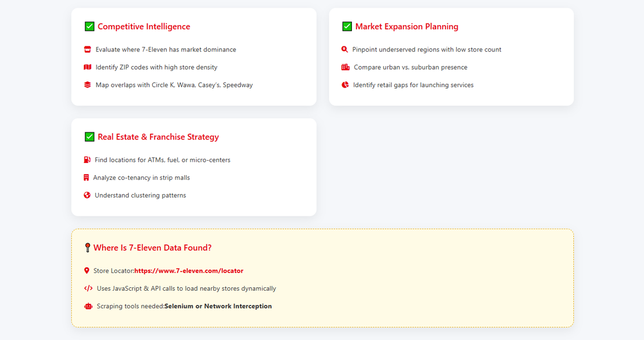
Task: Click the Selenium or Network Interception text
Action: [x=218, y=306]
